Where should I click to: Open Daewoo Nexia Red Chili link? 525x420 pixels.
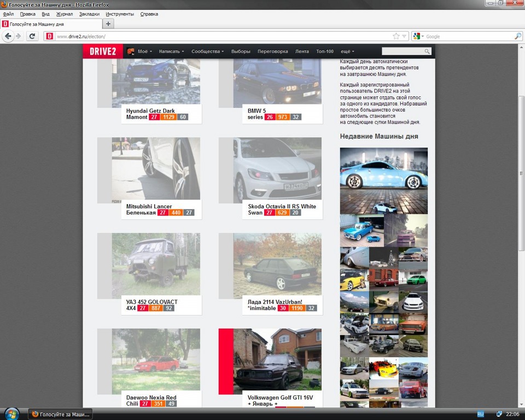tap(151, 400)
